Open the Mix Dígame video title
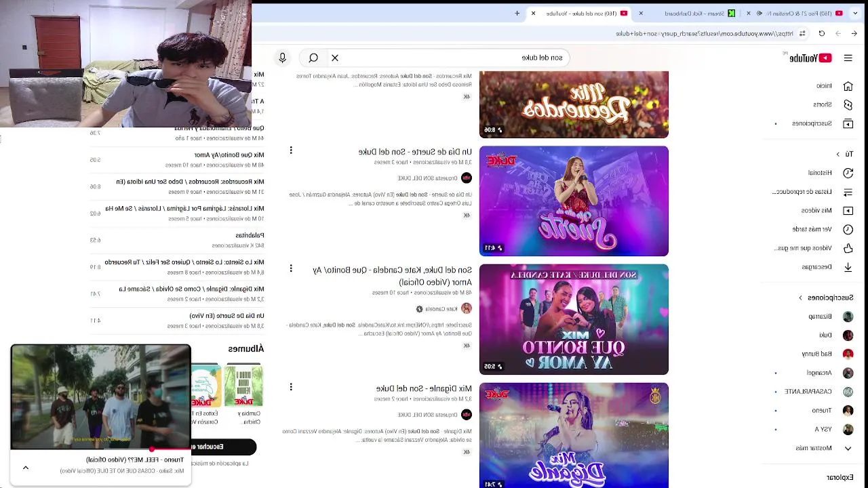The width and height of the screenshot is (868, 488). coord(424,388)
